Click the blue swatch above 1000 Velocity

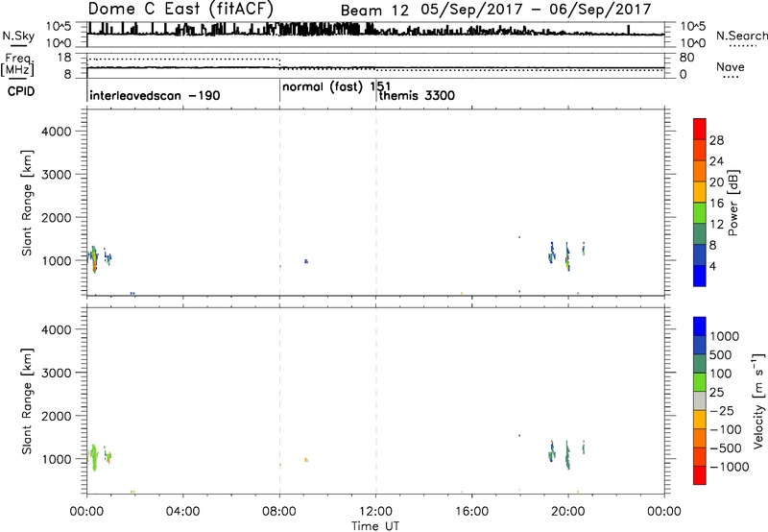click(700, 326)
